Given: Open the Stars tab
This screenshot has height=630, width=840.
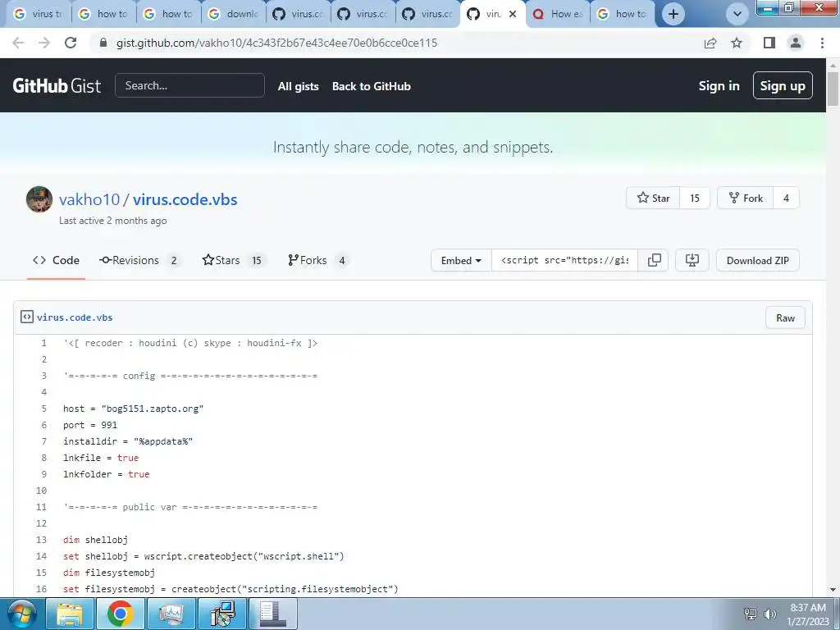Looking at the screenshot, I should click(233, 260).
